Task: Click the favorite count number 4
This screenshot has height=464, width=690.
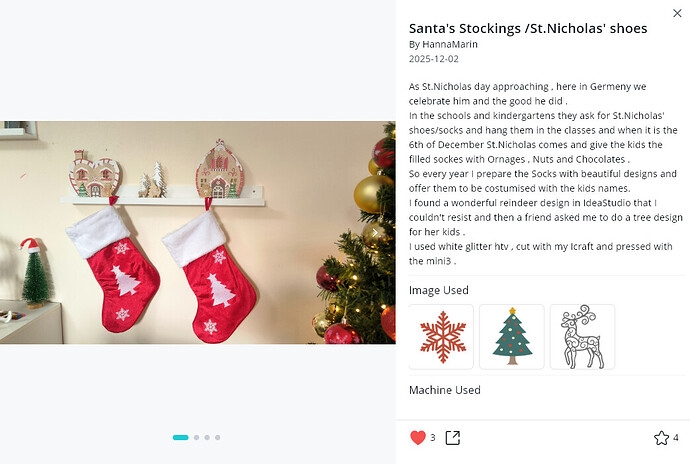Action: point(676,437)
